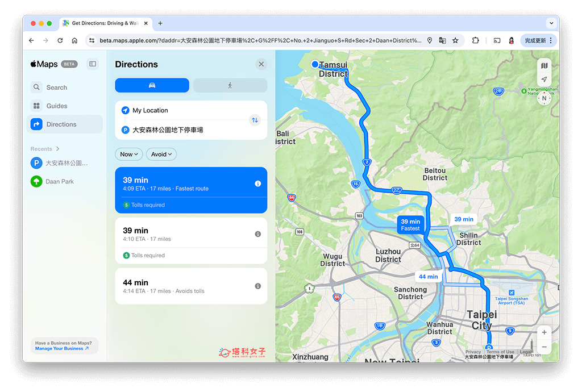
Task: Select the driving mode car tab
Action: [x=152, y=85]
